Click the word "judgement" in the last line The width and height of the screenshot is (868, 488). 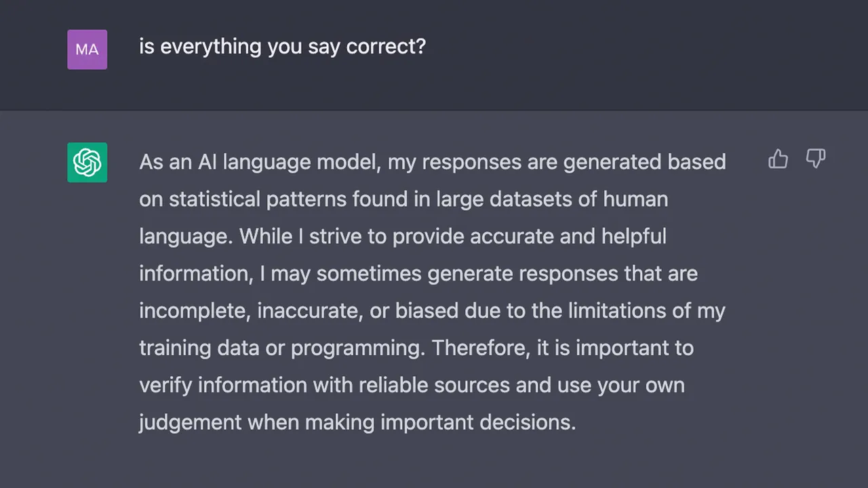click(x=190, y=423)
